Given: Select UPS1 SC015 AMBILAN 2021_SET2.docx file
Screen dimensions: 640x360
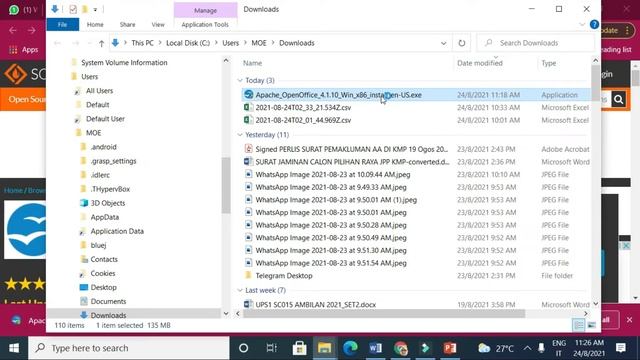Looking at the screenshot, I should click(x=316, y=304).
